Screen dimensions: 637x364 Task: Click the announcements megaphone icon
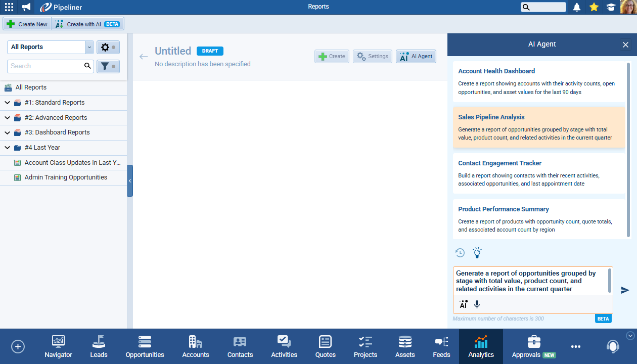pos(26,7)
